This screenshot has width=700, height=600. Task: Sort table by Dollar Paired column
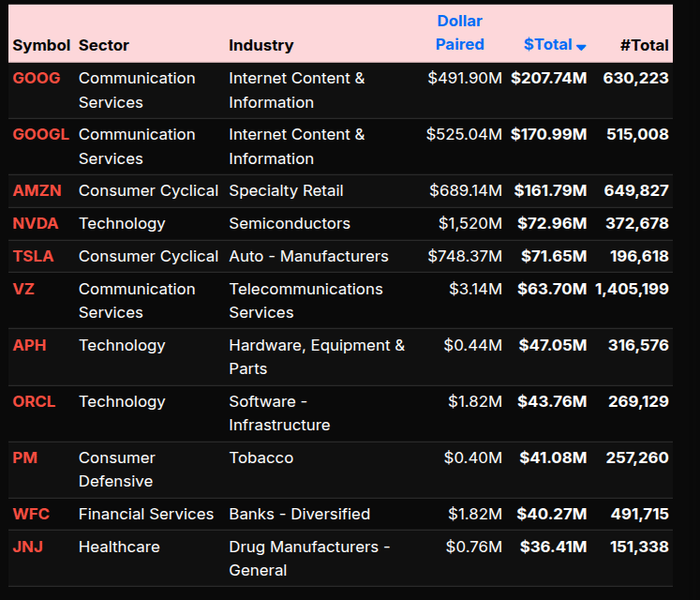(x=460, y=33)
